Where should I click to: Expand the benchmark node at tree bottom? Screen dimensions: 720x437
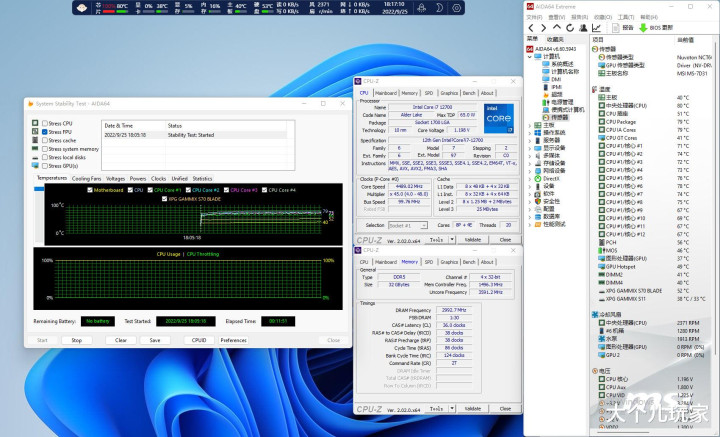click(x=530, y=224)
